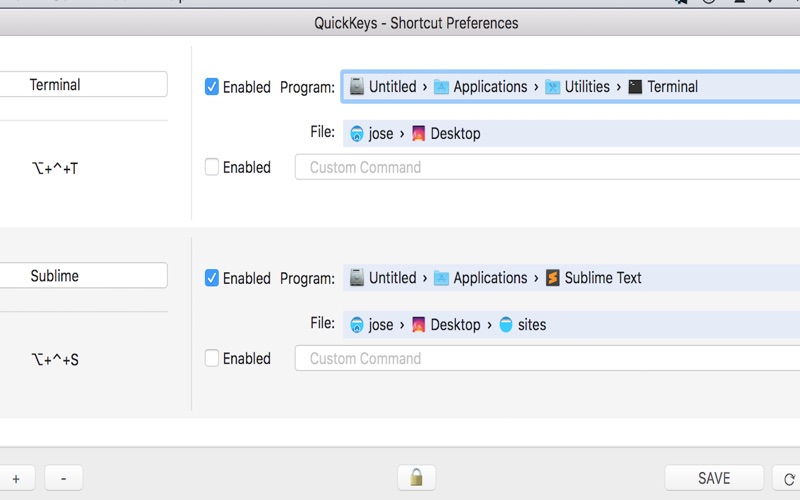The height and width of the screenshot is (500, 800).
Task: Click the jose home icon in Sublime file path
Action: tap(357, 325)
